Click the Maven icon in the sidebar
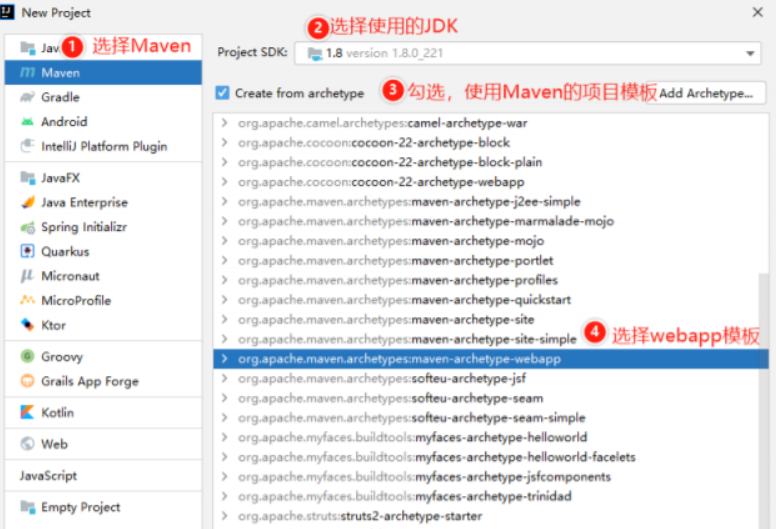Screen dimensions: 776x529 tap(28, 73)
